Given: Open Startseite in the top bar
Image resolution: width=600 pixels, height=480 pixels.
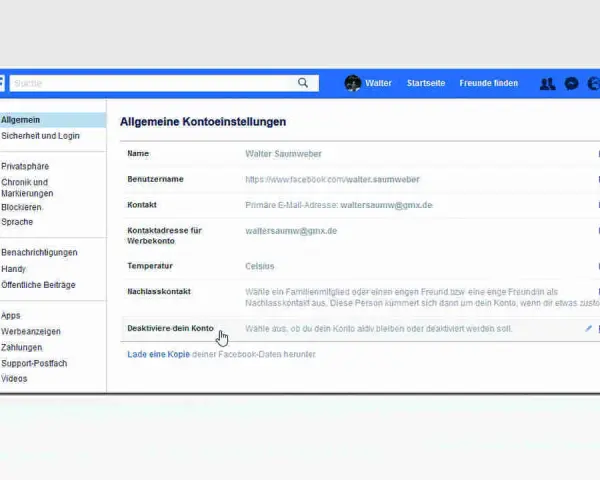Looking at the screenshot, I should pos(426,83).
